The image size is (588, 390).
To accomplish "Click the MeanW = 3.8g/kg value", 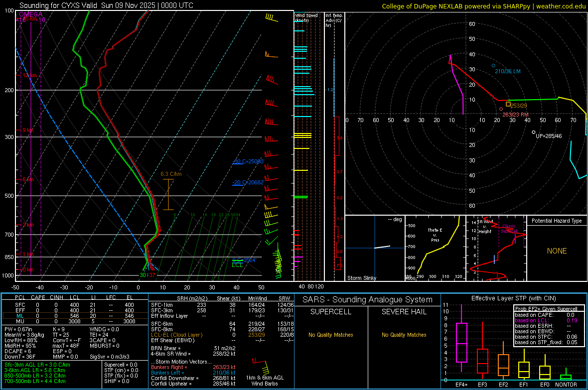I will 24,335.
